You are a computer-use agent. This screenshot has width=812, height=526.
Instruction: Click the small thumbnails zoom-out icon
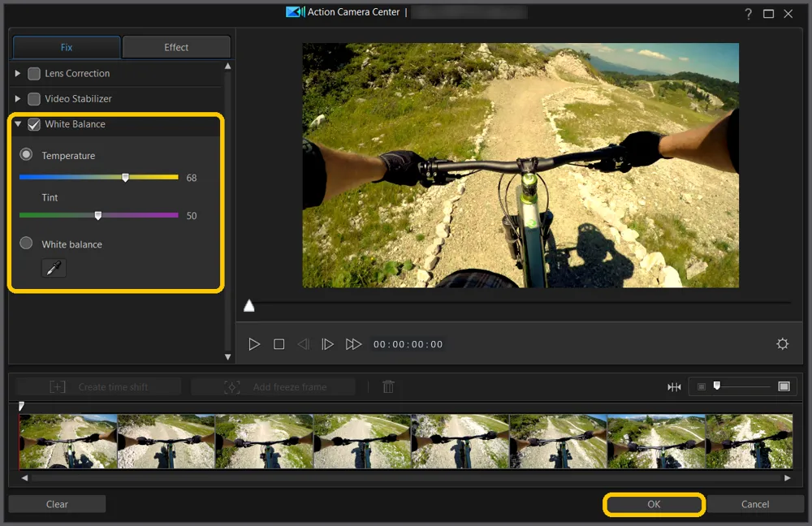tap(702, 386)
